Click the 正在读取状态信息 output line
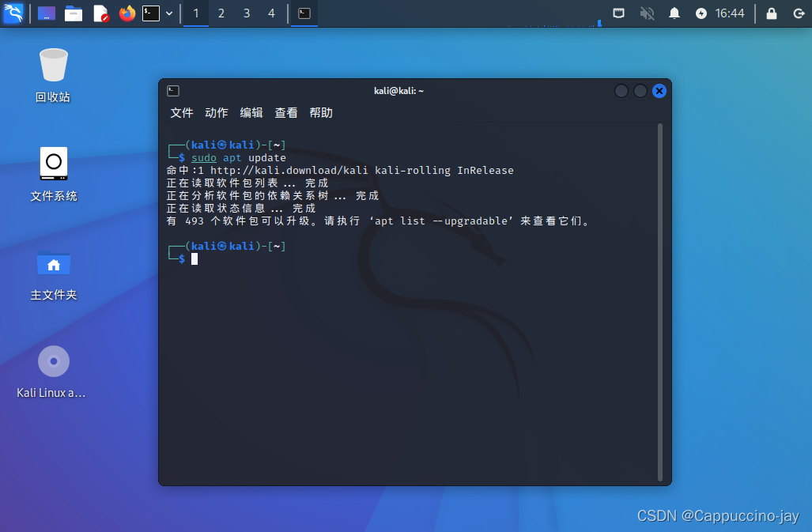The height and width of the screenshot is (532, 812). [x=241, y=208]
